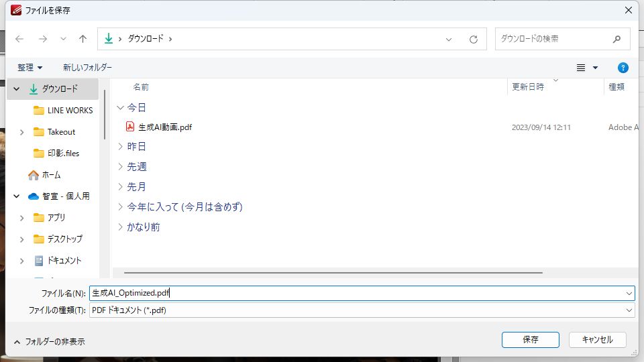Expand the アプリ folder node
644x362 pixels.
[x=21, y=218]
